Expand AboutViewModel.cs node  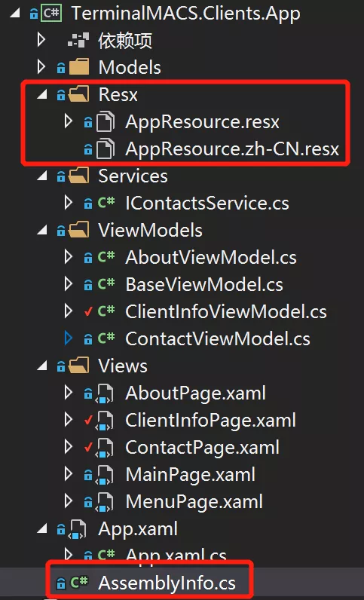(x=69, y=257)
